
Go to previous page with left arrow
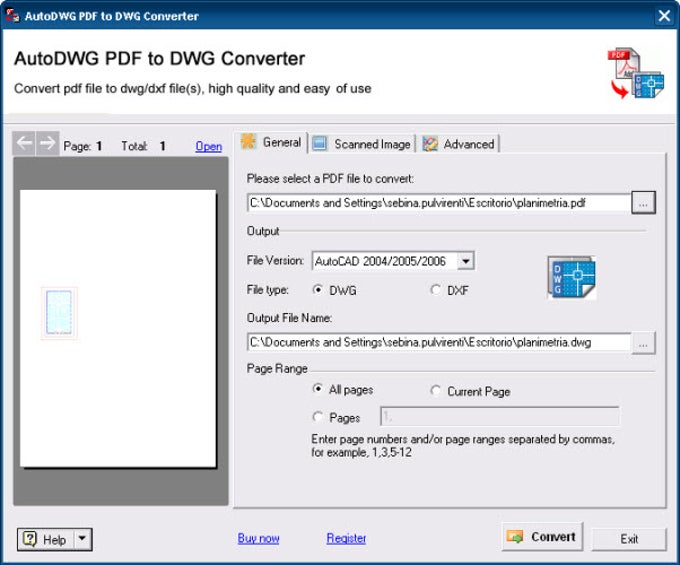(x=24, y=143)
